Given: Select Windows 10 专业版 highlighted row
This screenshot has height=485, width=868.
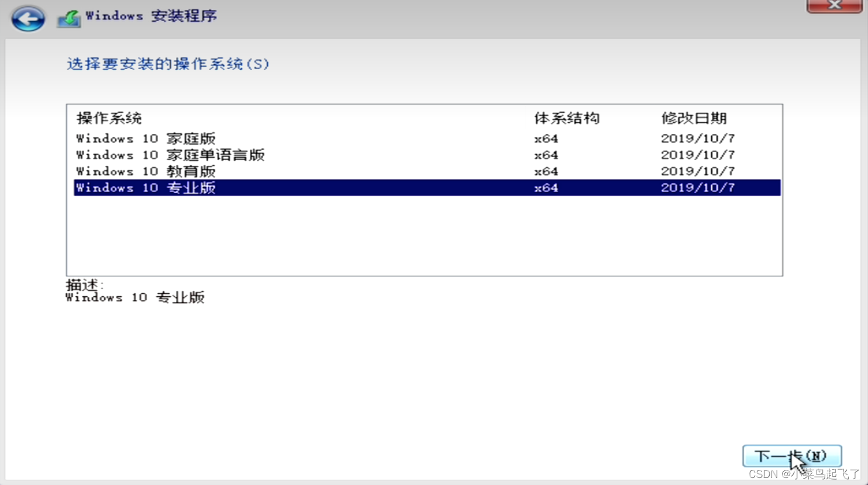Looking at the screenshot, I should [x=427, y=188].
